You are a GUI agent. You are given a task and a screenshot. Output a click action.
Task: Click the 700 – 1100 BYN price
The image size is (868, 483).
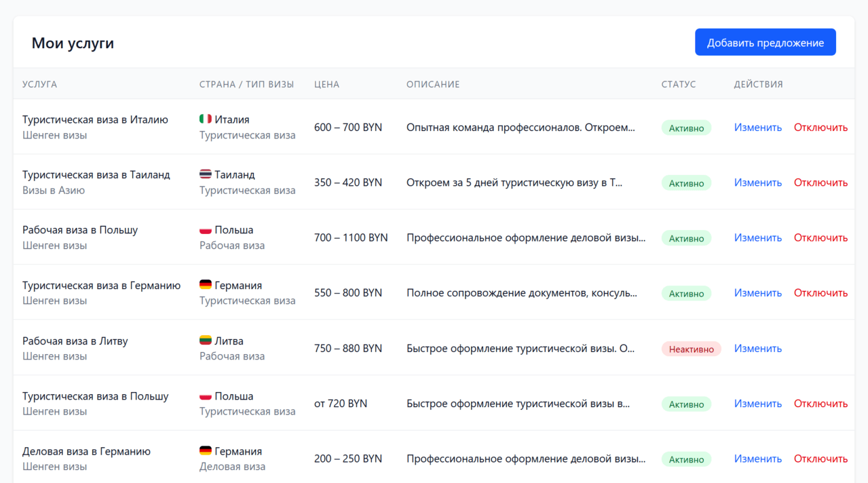click(x=351, y=237)
